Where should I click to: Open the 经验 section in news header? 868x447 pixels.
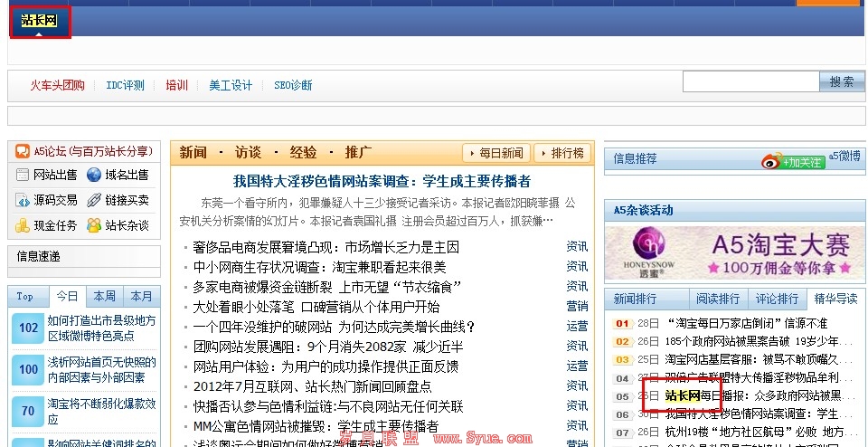pos(303,152)
